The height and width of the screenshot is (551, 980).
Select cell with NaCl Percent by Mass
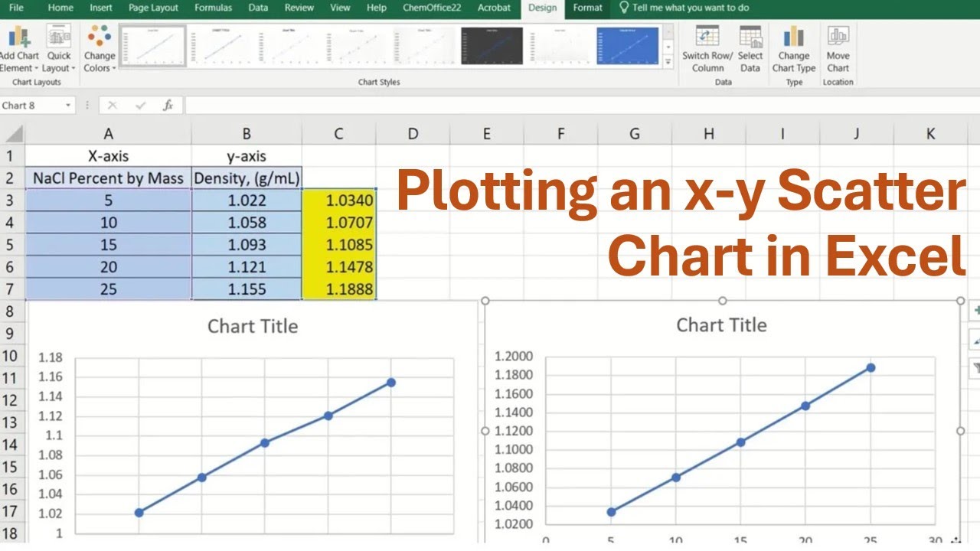[x=109, y=178]
